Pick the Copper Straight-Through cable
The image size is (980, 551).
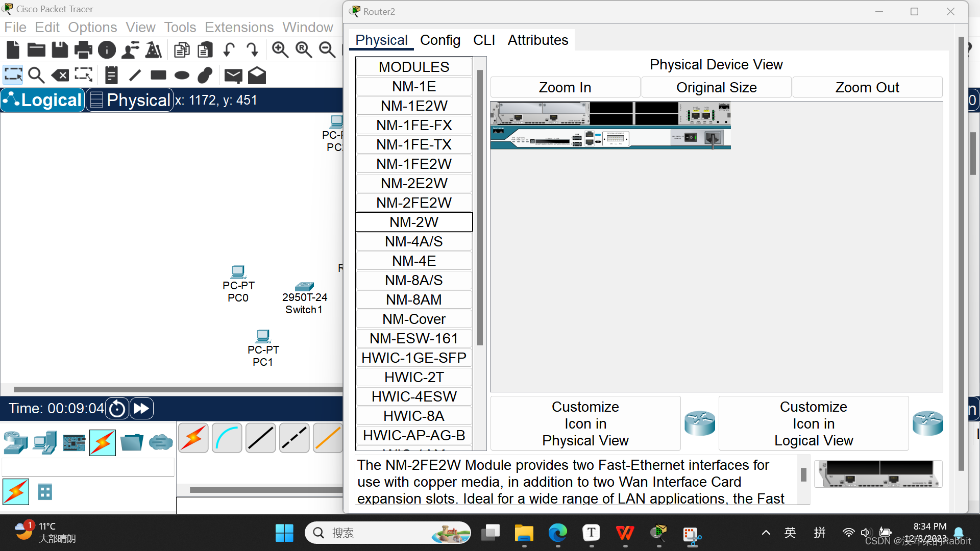point(261,438)
